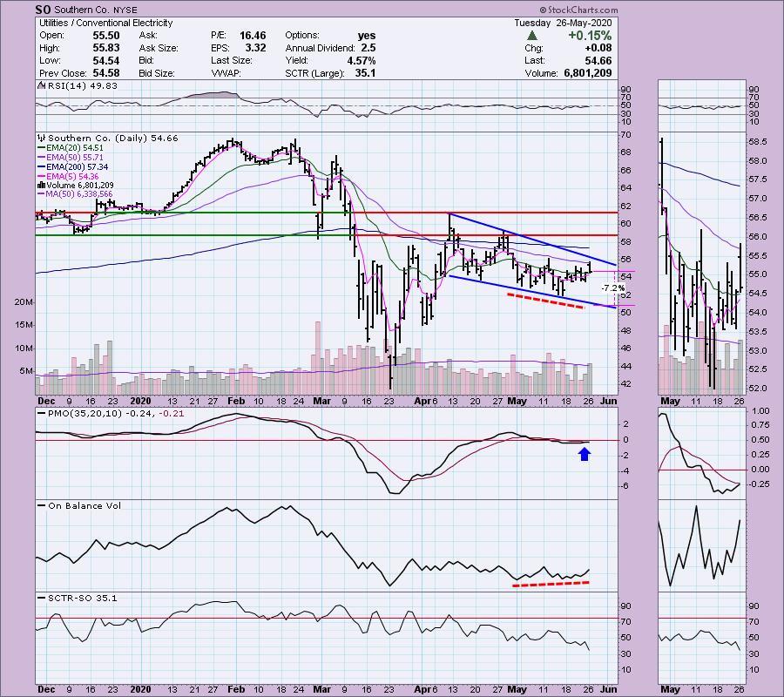This screenshot has height=697, width=784.
Task: Click the SO ticker symbol in the header
Action: pyautogui.click(x=43, y=10)
